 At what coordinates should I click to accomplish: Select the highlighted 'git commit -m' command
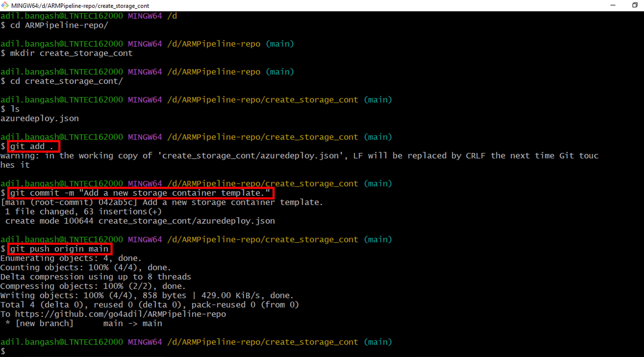[x=140, y=193]
